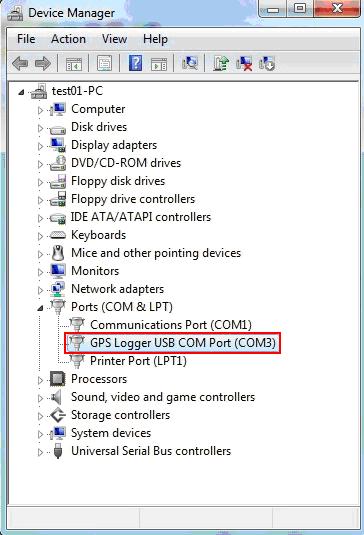Click the Uninstall device red X icon
Image resolution: width=364 pixels, height=535 pixels.
[x=244, y=63]
